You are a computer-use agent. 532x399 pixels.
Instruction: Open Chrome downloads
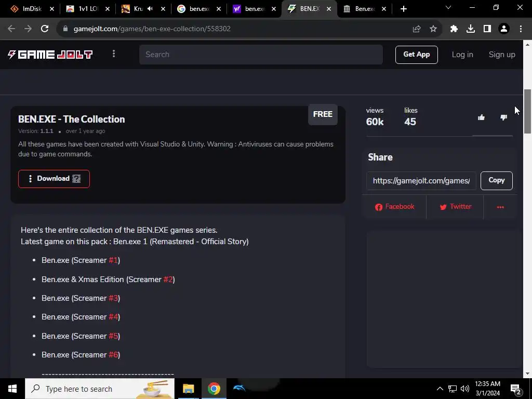tap(471, 29)
